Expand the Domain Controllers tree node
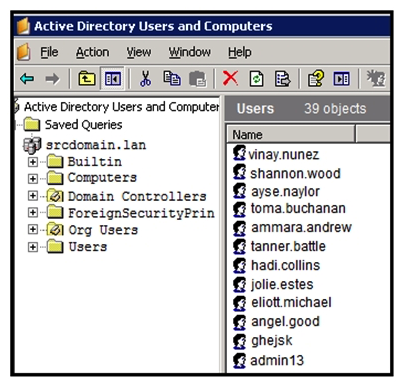Image resolution: width=403 pixels, height=386 pixels. click(x=33, y=196)
